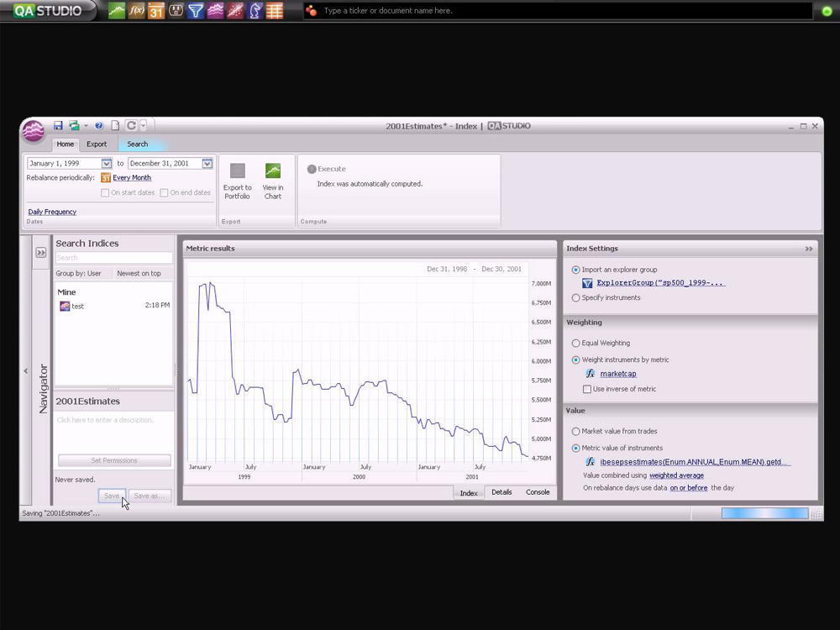Open the ExplorerGroup("sp500_1999-... link
840x630 pixels.
(661, 283)
